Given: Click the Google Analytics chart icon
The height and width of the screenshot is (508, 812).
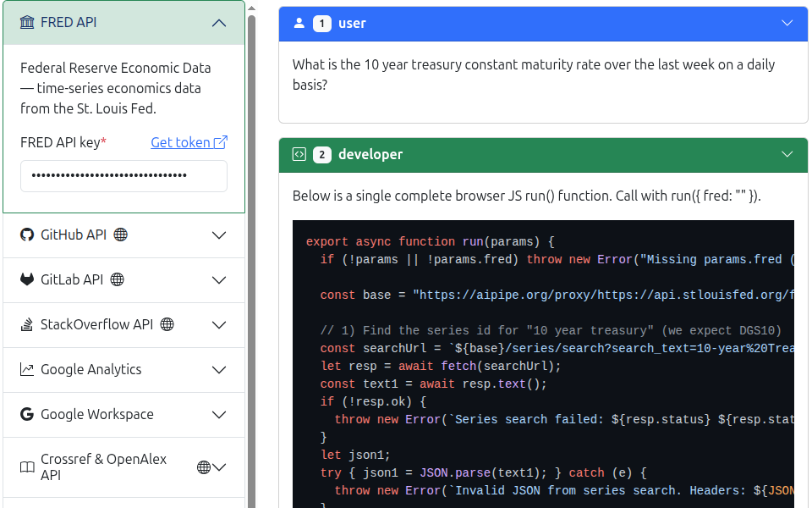Looking at the screenshot, I should point(25,367).
